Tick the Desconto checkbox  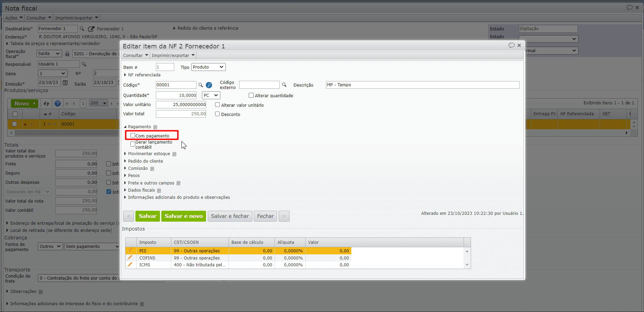217,114
